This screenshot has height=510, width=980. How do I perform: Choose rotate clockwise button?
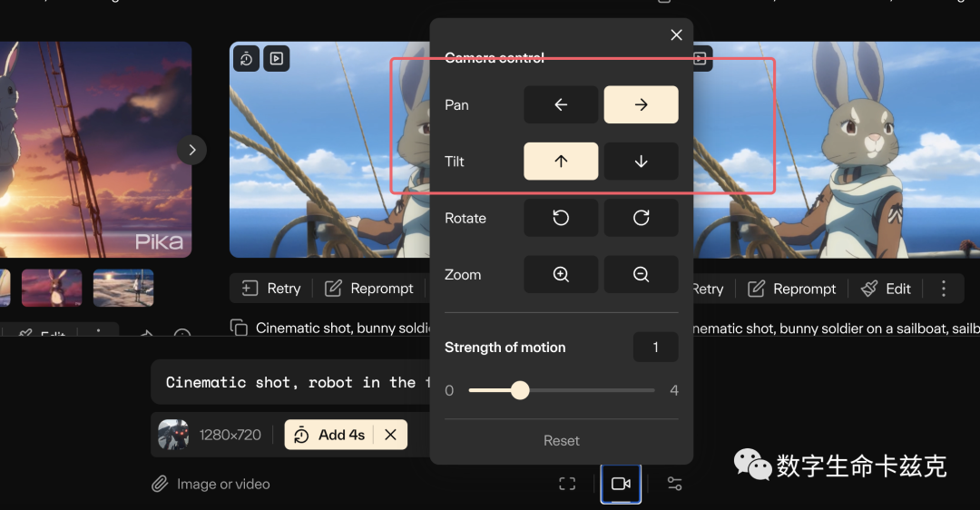[641, 218]
